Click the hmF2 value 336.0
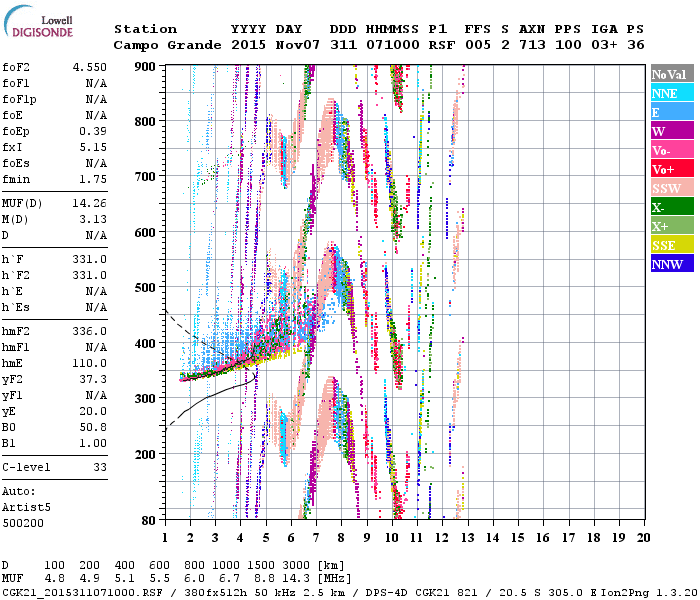Image resolution: width=700 pixels, height=600 pixels. coord(90,331)
